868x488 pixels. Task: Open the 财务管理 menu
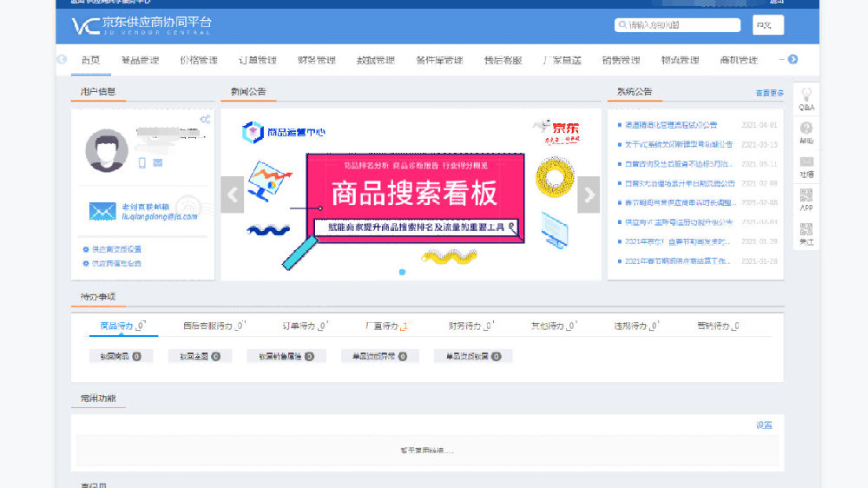pyautogui.click(x=317, y=60)
